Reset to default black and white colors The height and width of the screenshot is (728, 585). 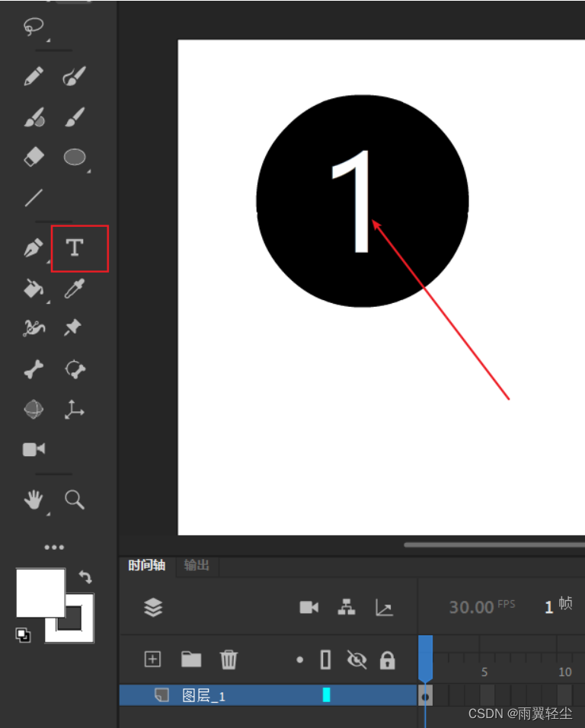click(x=23, y=634)
